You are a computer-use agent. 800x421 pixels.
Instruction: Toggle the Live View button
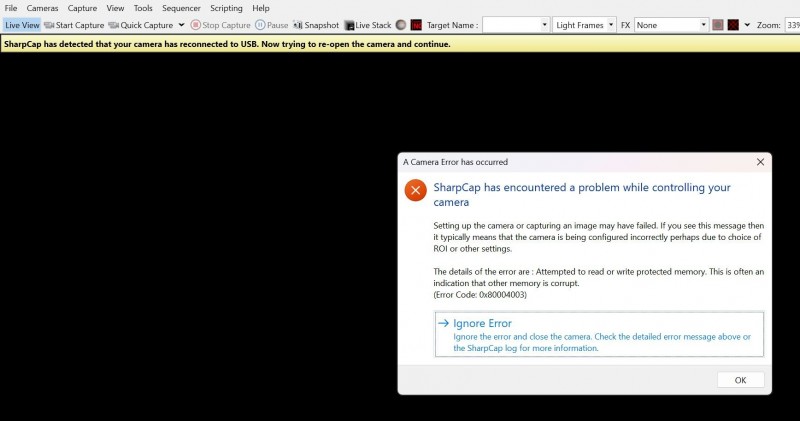point(22,25)
